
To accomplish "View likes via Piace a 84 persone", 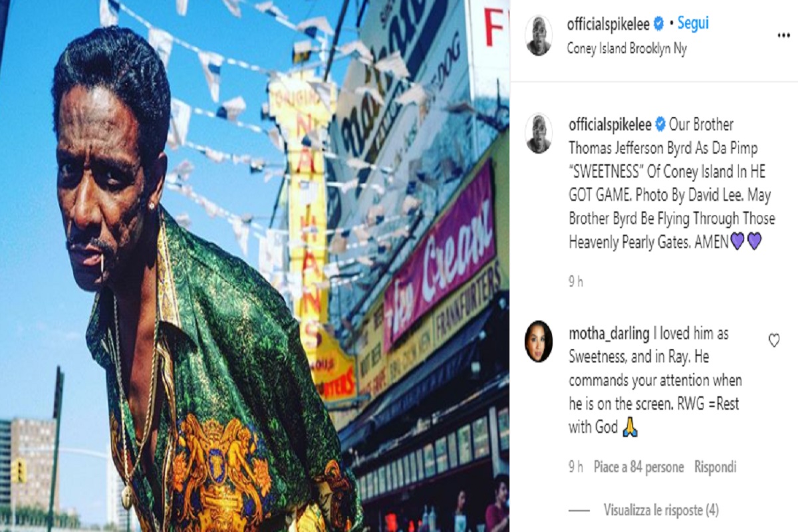I will [638, 467].
